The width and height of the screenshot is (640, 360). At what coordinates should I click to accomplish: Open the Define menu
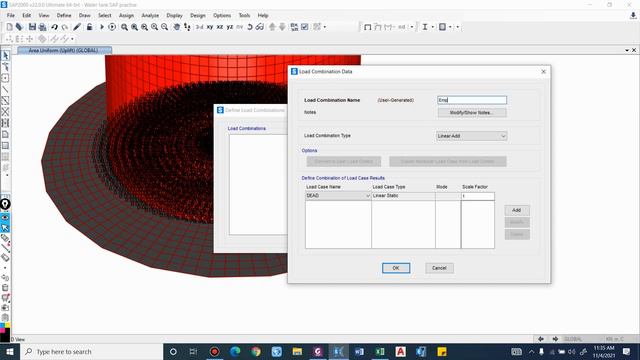tap(64, 16)
